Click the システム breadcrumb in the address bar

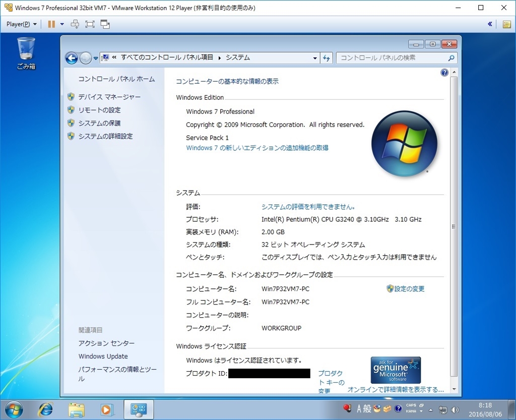click(238, 57)
